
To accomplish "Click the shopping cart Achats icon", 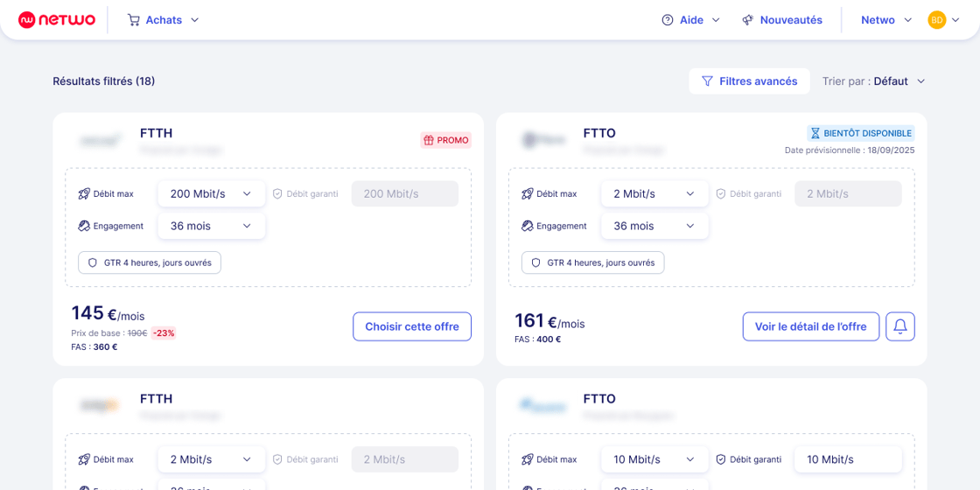I will pos(134,19).
